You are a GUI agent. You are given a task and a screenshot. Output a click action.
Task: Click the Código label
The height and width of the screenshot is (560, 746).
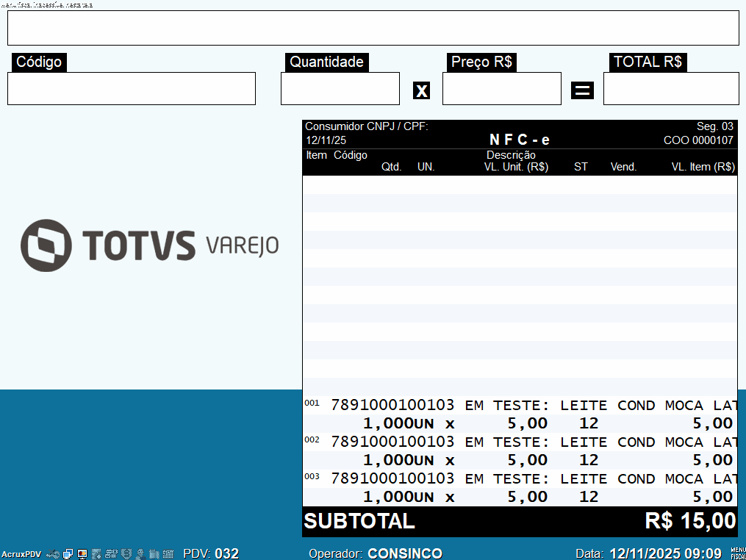click(39, 62)
